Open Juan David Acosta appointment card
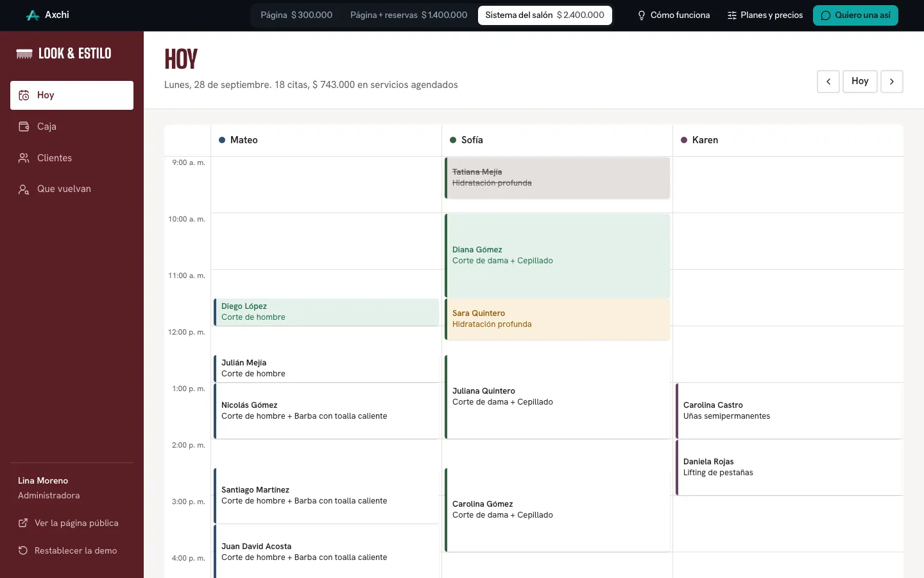Screen dimensions: 924x578 pyautogui.click(x=327, y=552)
